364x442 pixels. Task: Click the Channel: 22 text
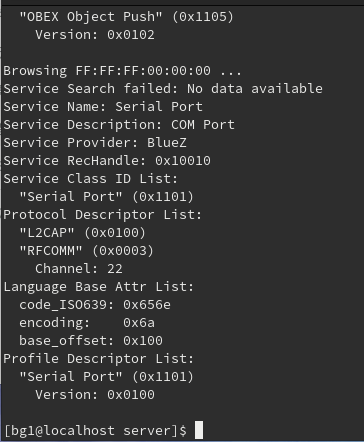[x=79, y=269]
